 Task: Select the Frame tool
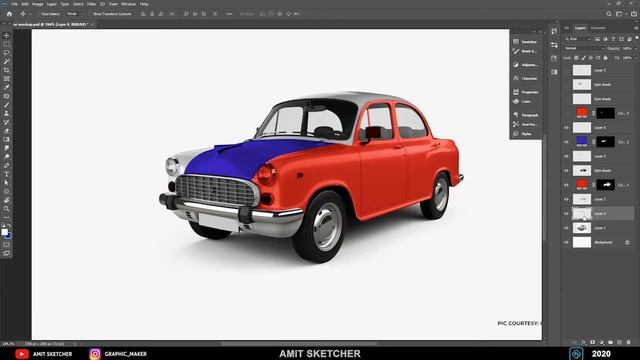coord(7,79)
